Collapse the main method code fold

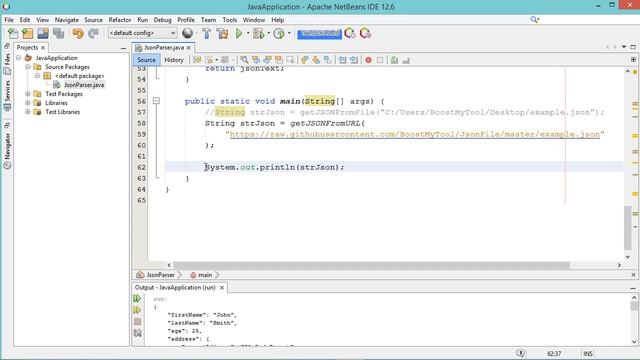pyautogui.click(x=156, y=101)
